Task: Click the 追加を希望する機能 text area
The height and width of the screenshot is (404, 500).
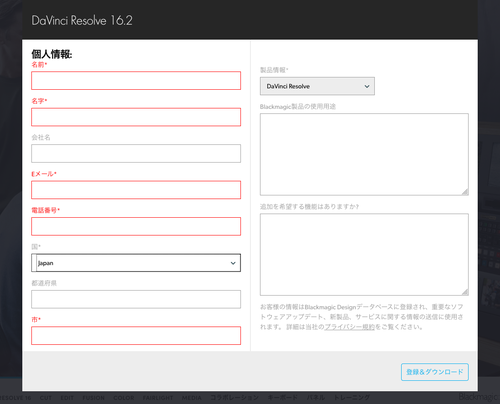Action: click(x=364, y=254)
